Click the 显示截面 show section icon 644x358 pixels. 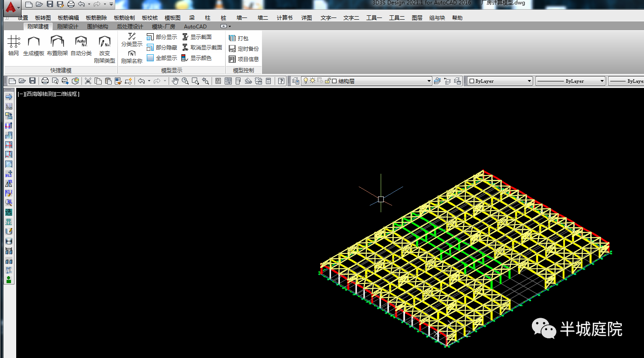tap(185, 37)
